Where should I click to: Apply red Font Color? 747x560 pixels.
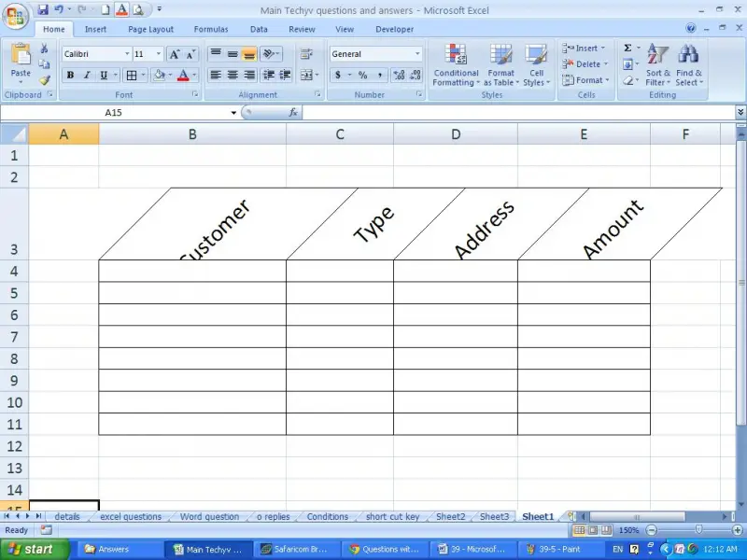click(183, 76)
